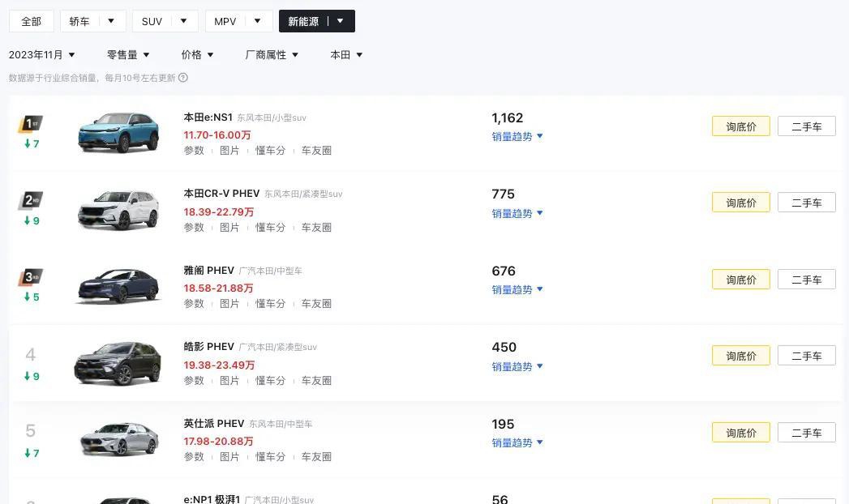Viewport: 849px width, 504px height.
Task: Click 询底价 button for 本田CR-V PHEV
Action: click(x=740, y=203)
